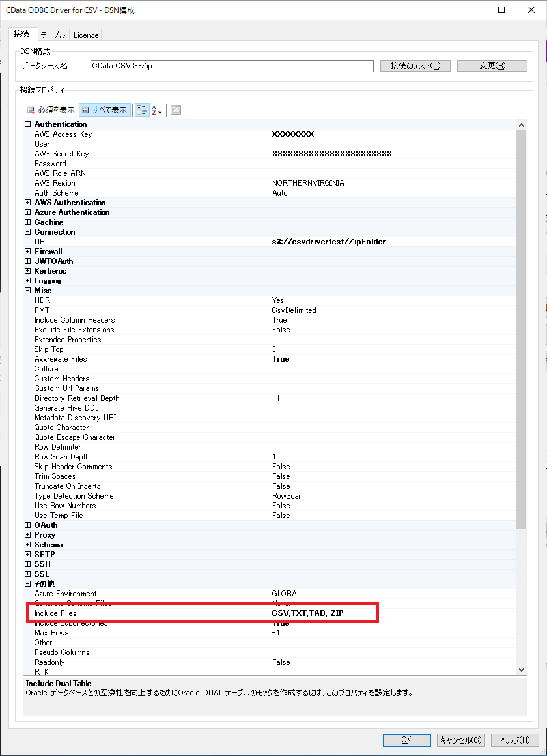Screen dimensions: 547x756
Task: Select the Include Column Headers property row
Action: click(270, 320)
